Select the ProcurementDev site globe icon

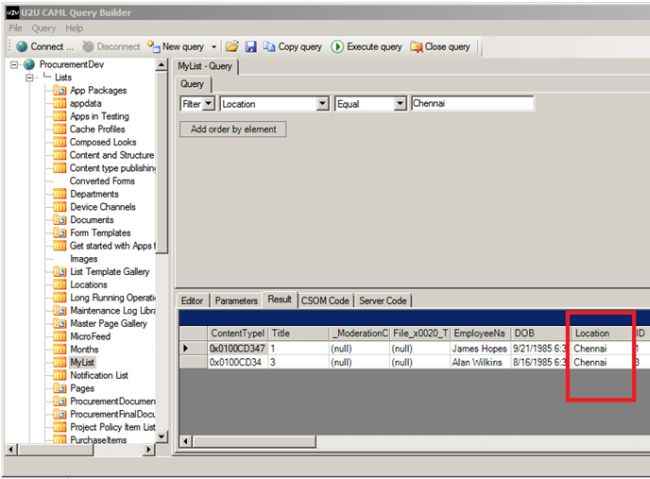coord(29,65)
